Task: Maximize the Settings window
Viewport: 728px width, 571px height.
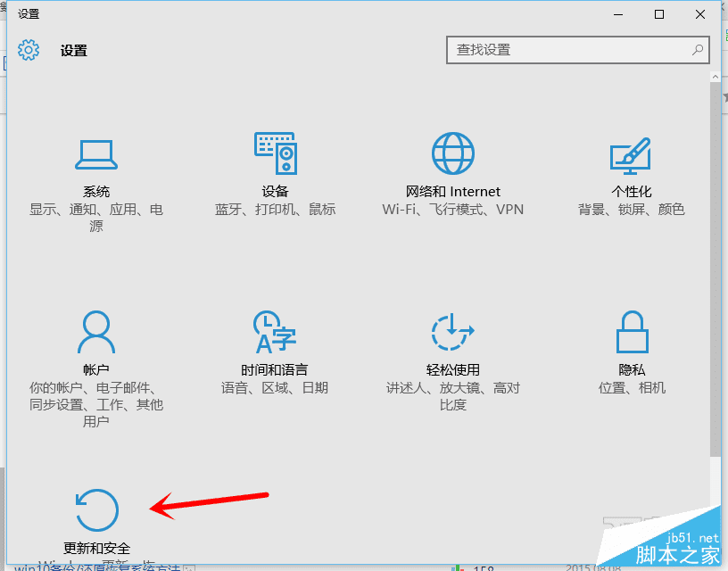Action: point(658,14)
